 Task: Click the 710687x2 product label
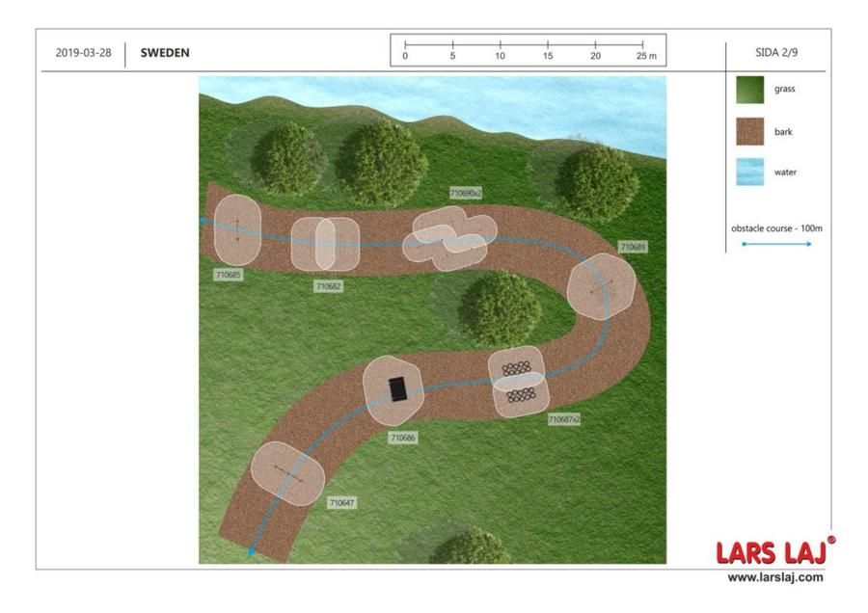563,419
